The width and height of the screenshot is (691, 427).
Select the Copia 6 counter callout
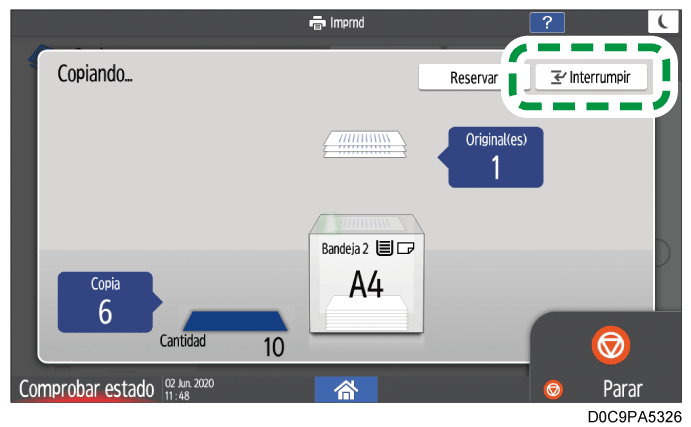(x=105, y=302)
